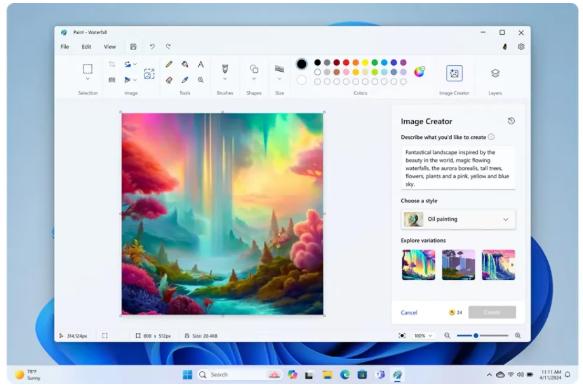Click the zoom in magnifier icon
Viewport: 583px width, 390px height.
click(x=518, y=335)
